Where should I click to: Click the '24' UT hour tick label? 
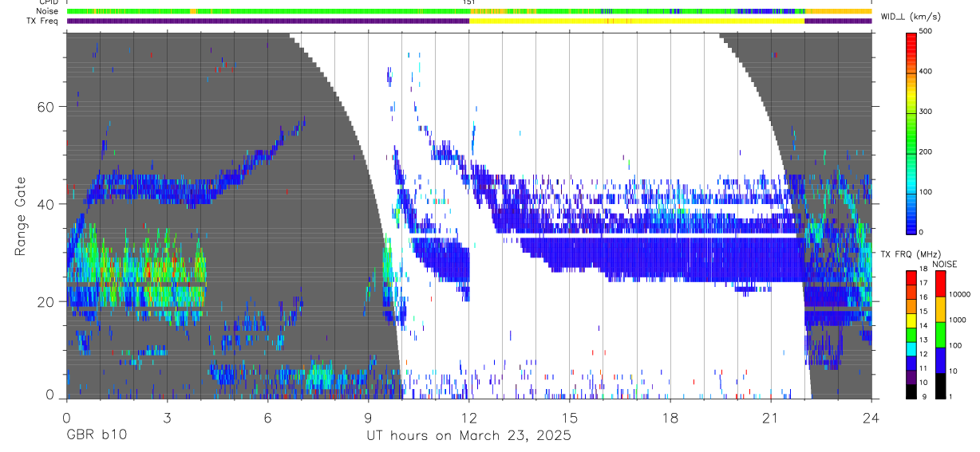point(871,418)
